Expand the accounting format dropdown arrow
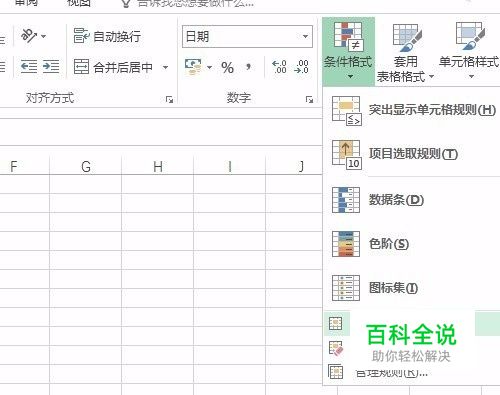Viewport: 500px width, 395px height. pos(209,68)
